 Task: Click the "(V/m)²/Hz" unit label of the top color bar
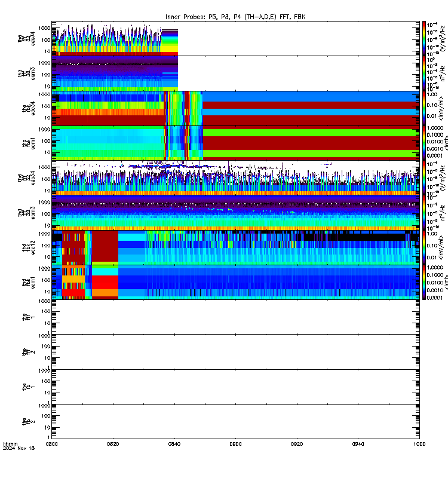coord(443,38)
